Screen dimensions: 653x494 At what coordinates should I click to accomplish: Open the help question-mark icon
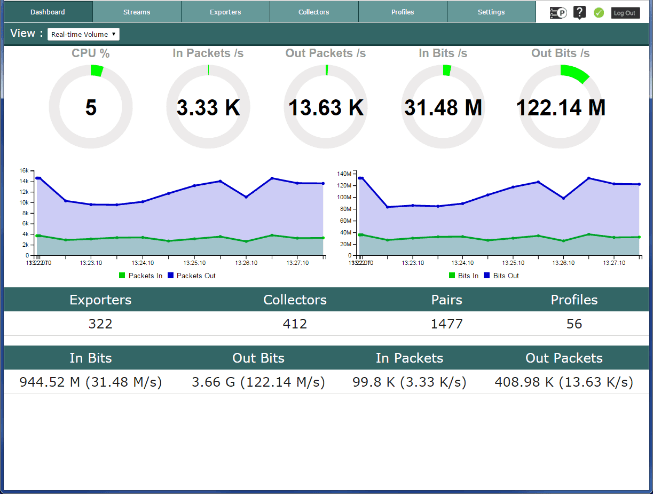(579, 12)
